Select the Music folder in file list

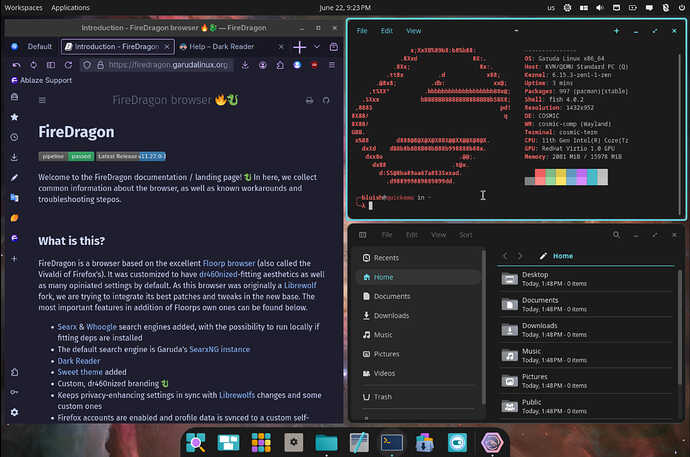(586, 355)
